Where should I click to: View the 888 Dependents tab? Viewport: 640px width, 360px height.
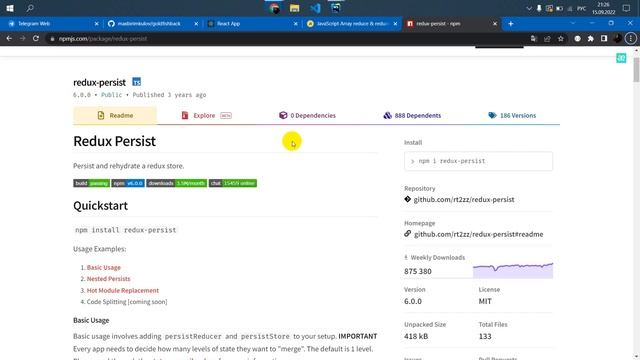coord(412,116)
